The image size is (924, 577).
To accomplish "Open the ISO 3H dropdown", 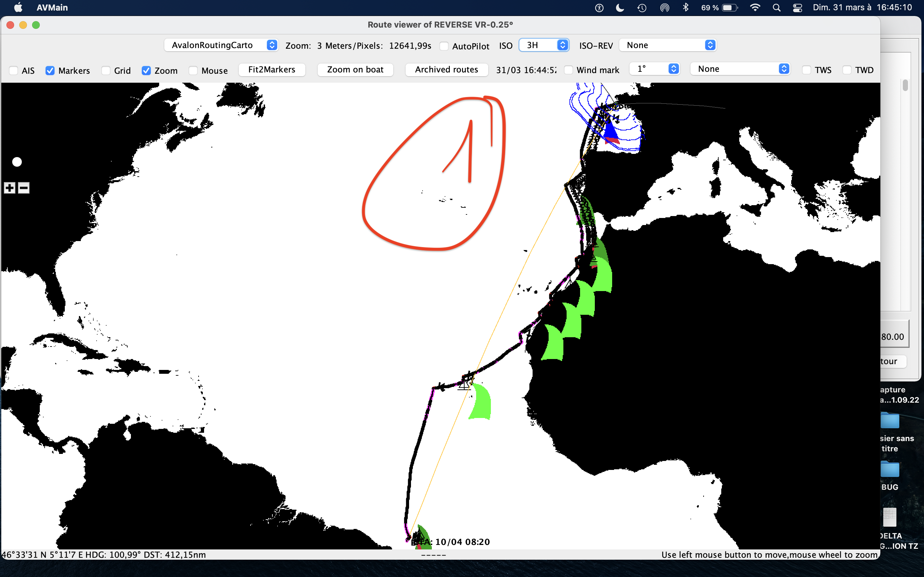I will pyautogui.click(x=544, y=45).
